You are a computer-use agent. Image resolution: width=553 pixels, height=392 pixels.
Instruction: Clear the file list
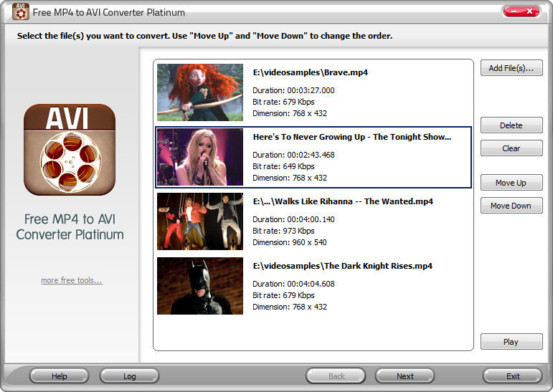[x=511, y=148]
